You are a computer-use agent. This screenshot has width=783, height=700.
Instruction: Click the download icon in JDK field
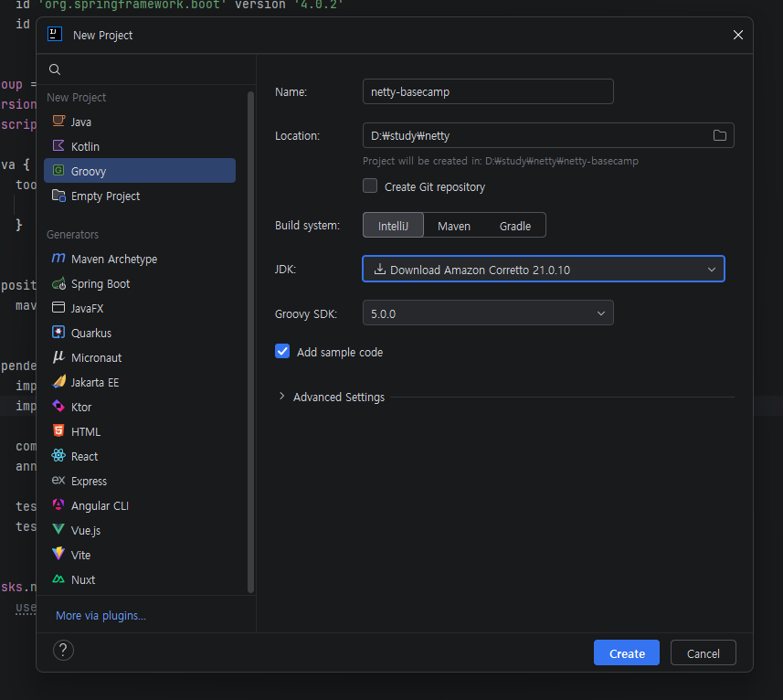point(380,269)
